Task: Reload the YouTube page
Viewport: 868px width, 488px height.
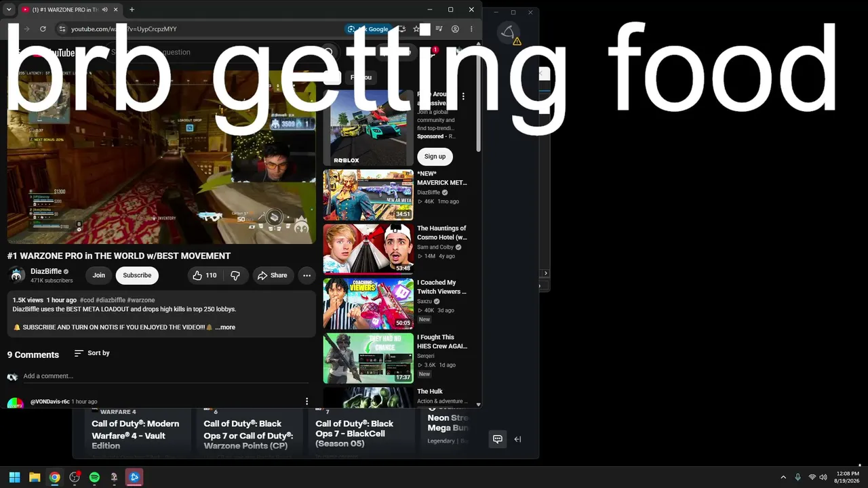Action: click(x=43, y=29)
